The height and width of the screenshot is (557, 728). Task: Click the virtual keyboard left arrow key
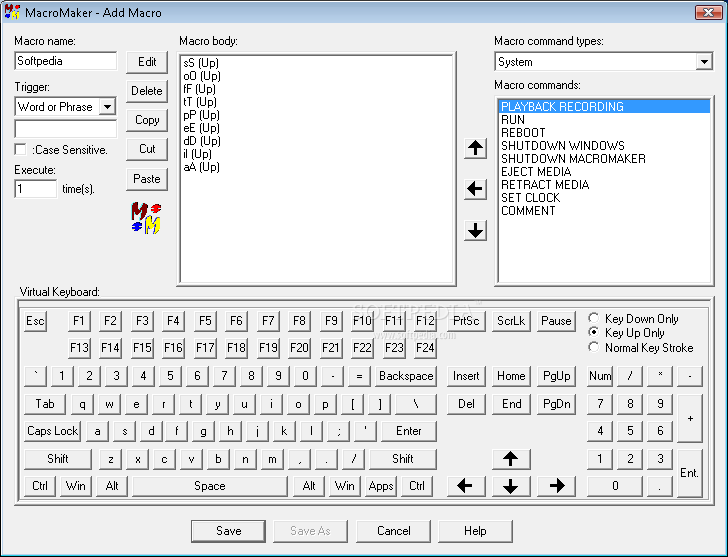pos(465,486)
